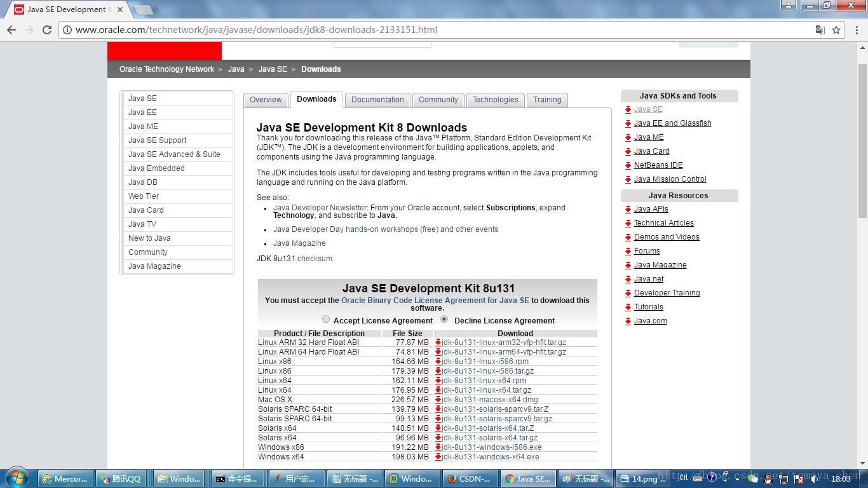Click the '198.03 MB' file size cell
Image resolution: width=868 pixels, height=488 pixels.
click(x=407, y=457)
